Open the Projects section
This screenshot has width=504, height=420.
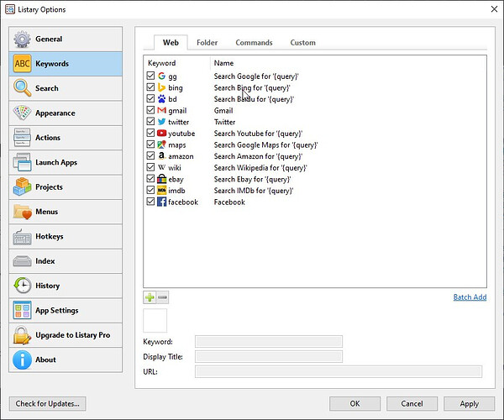click(66, 187)
